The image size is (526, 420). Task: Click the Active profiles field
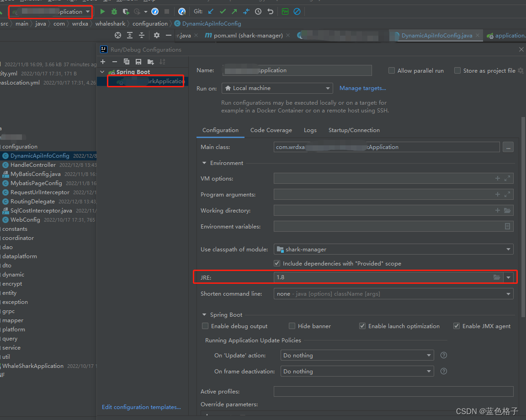click(x=393, y=392)
